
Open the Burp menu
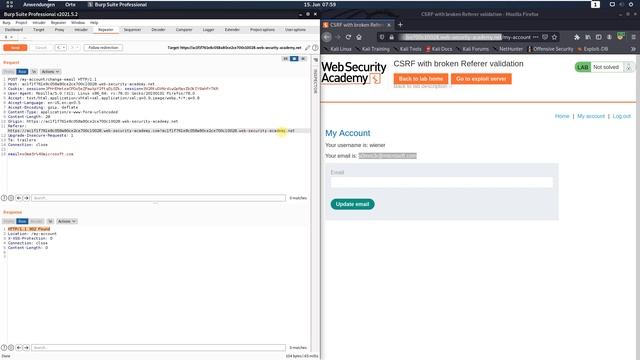pyautogui.click(x=7, y=23)
